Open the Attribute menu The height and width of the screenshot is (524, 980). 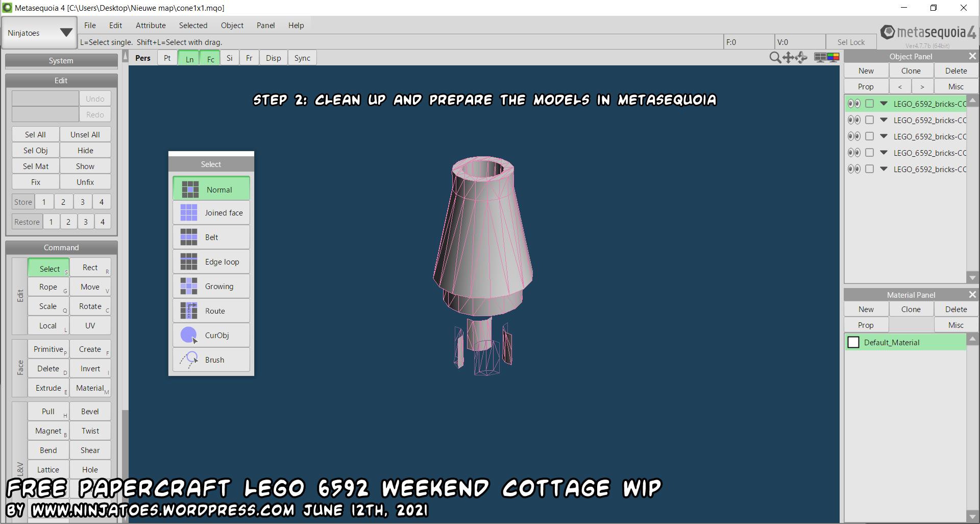tap(151, 25)
